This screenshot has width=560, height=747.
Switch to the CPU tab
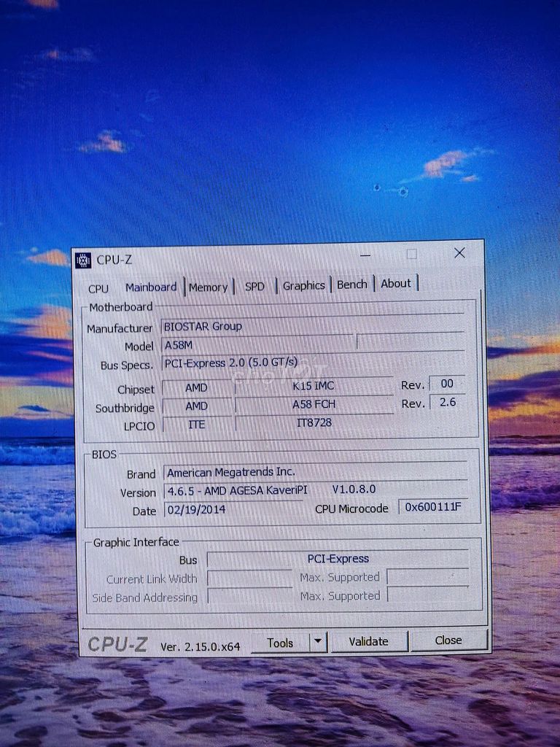(x=98, y=288)
